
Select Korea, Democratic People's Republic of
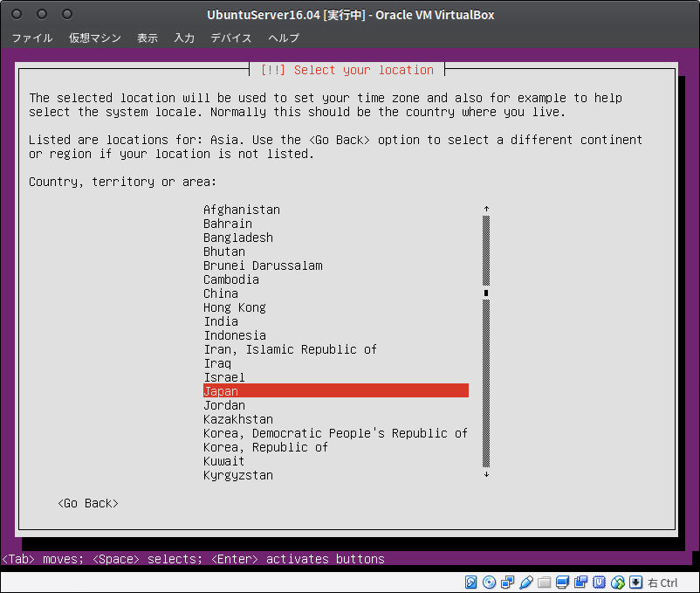click(336, 433)
